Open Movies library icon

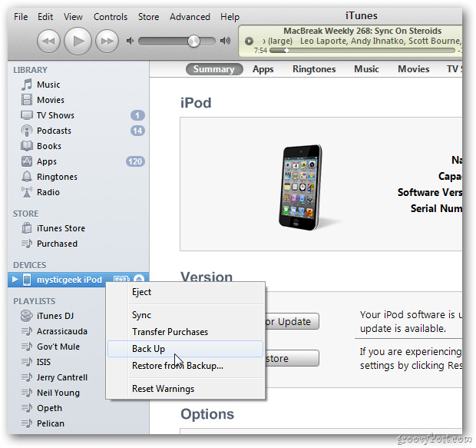click(27, 100)
